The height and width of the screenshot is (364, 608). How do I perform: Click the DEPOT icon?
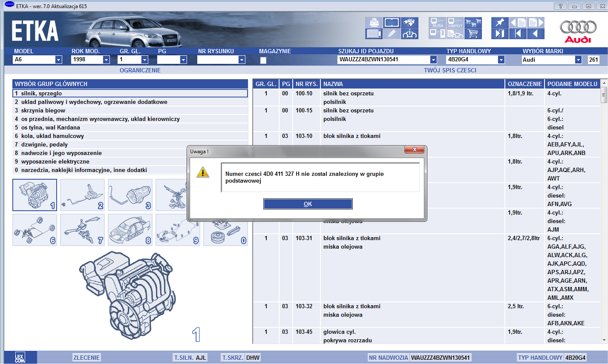click(x=455, y=23)
